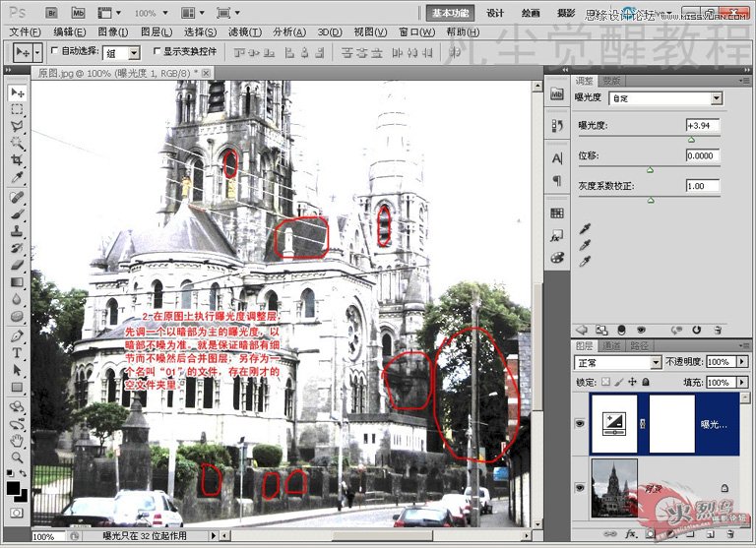756x548 pixels.
Task: Select the Type tool
Action: (x=18, y=353)
